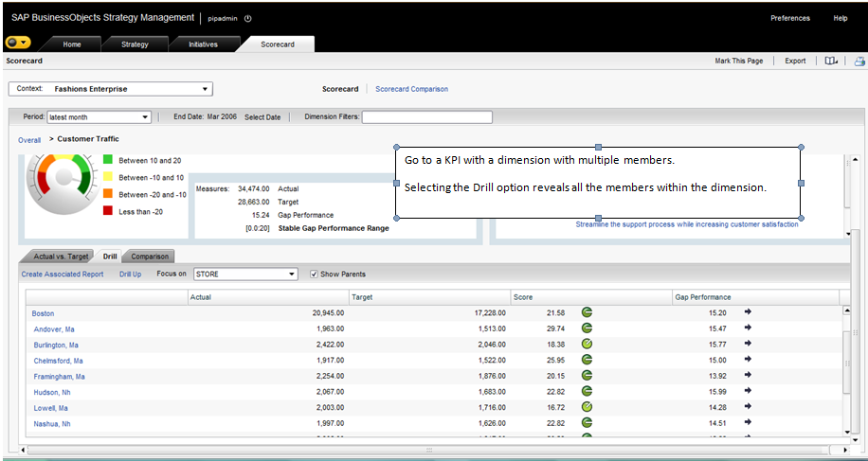Drill into the Boston store link

(x=44, y=313)
